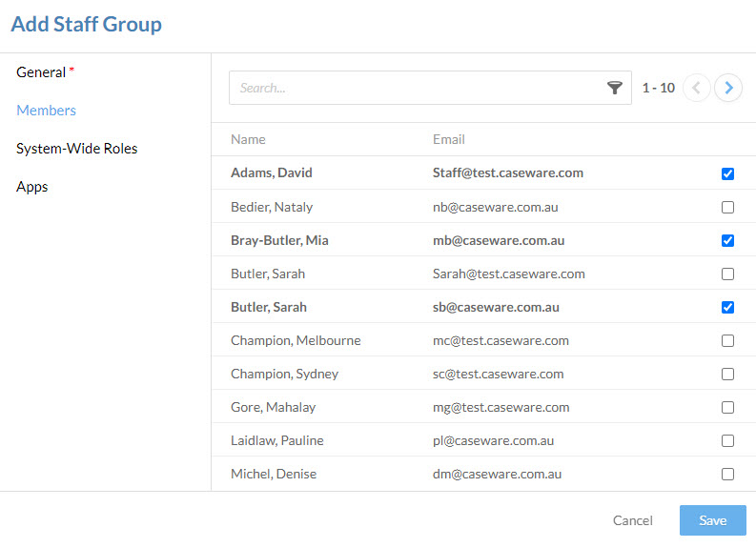Check Butler, Sarah with Sarah@test.caseware.com email

tap(727, 274)
